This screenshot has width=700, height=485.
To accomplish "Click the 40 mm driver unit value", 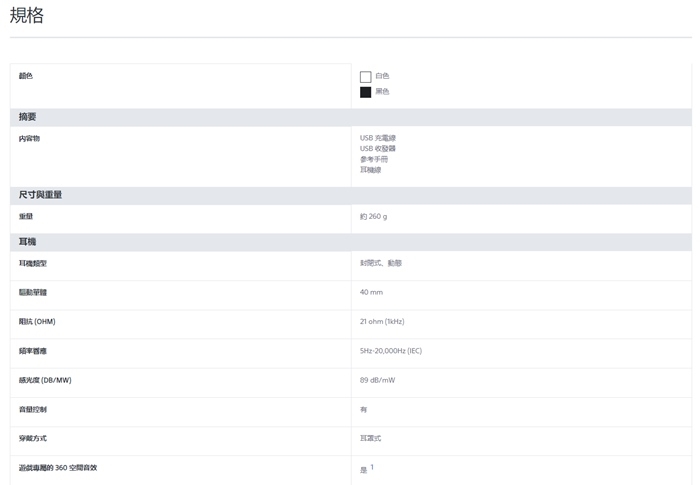I will [371, 292].
